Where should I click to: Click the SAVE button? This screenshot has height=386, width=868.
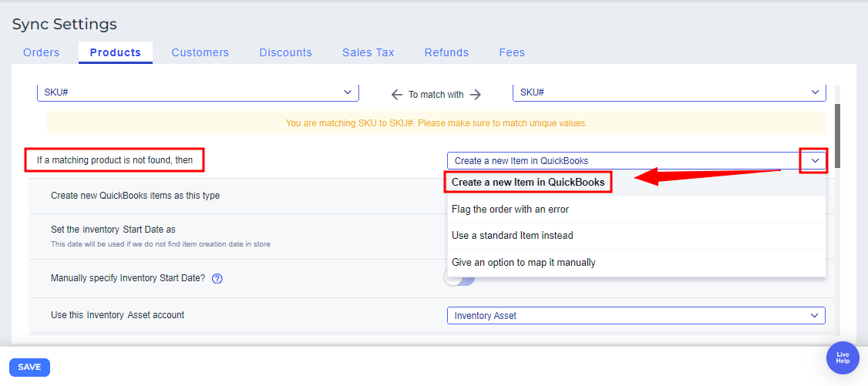pyautogui.click(x=30, y=368)
